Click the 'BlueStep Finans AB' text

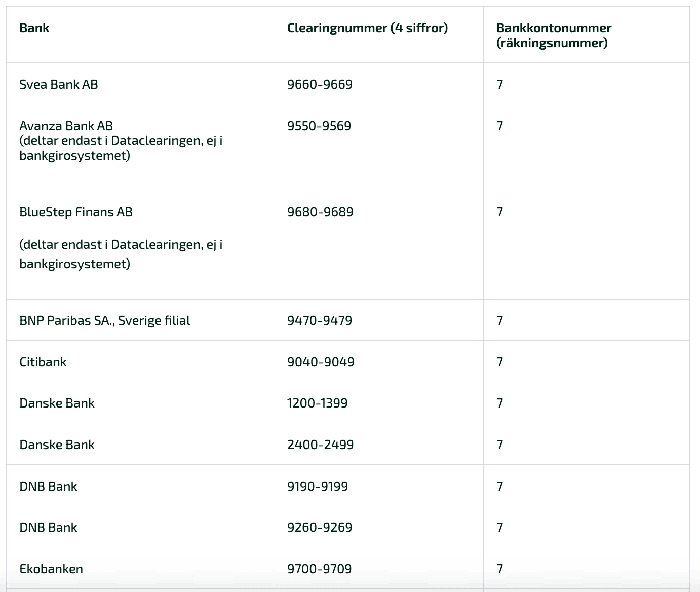(x=76, y=212)
